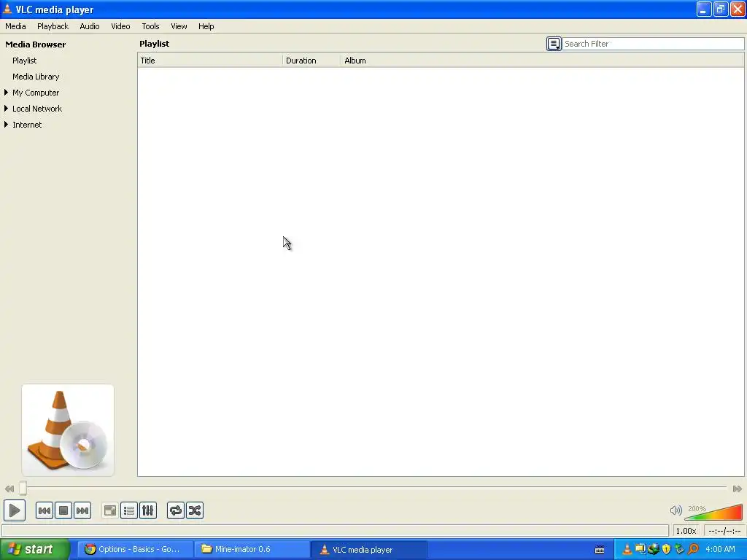Sort playlist by Duration column
The height and width of the screenshot is (560, 747).
pyautogui.click(x=311, y=61)
